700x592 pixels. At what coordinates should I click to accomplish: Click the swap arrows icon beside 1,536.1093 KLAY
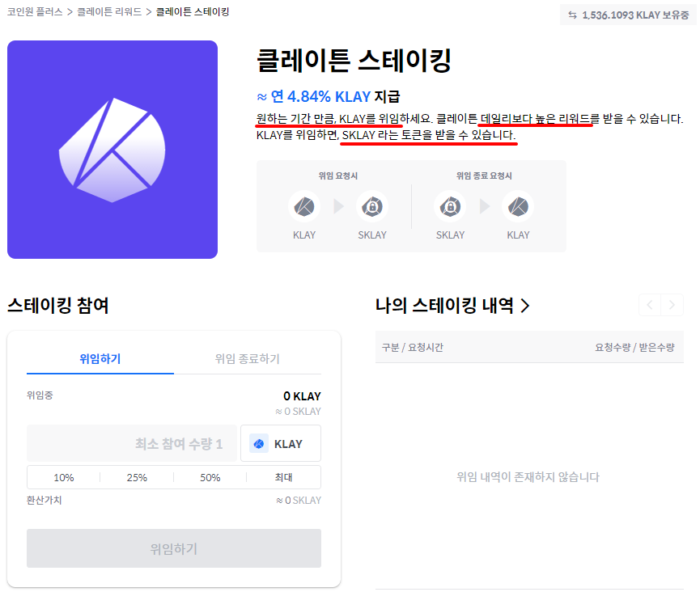(x=572, y=15)
